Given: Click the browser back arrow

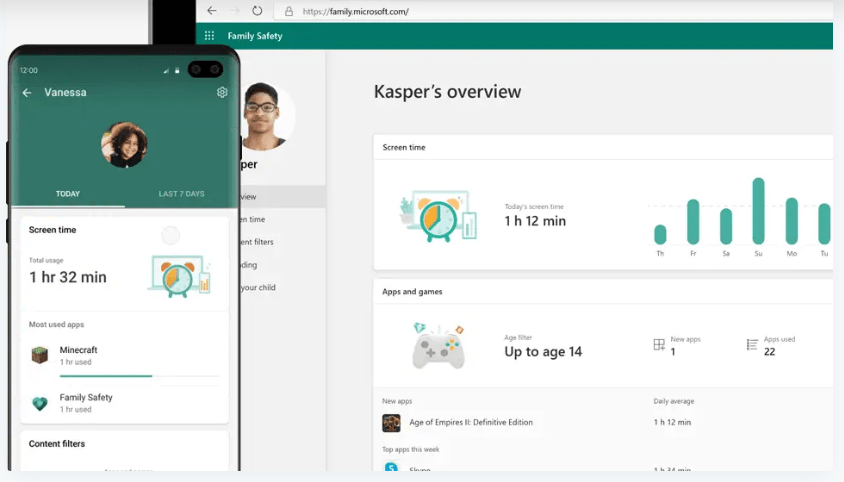Looking at the screenshot, I should (212, 11).
